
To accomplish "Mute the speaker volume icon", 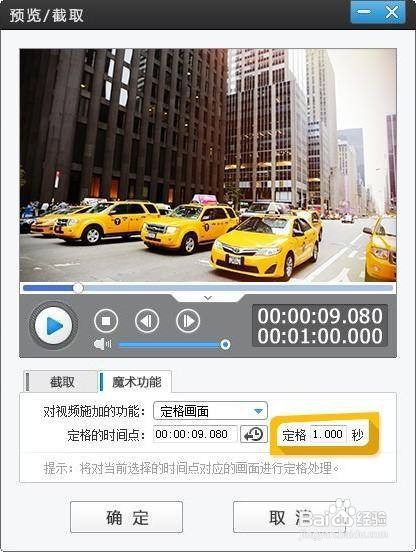I will coord(102,344).
